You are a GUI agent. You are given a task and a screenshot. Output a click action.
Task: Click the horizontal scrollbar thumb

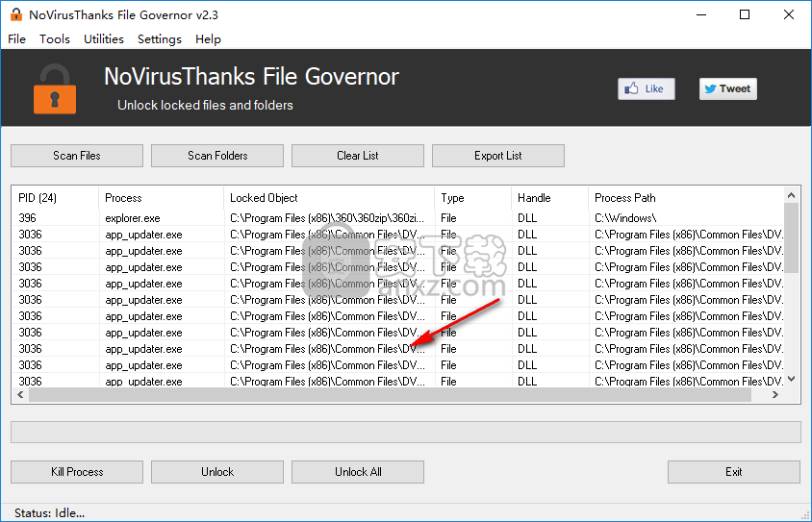point(390,395)
